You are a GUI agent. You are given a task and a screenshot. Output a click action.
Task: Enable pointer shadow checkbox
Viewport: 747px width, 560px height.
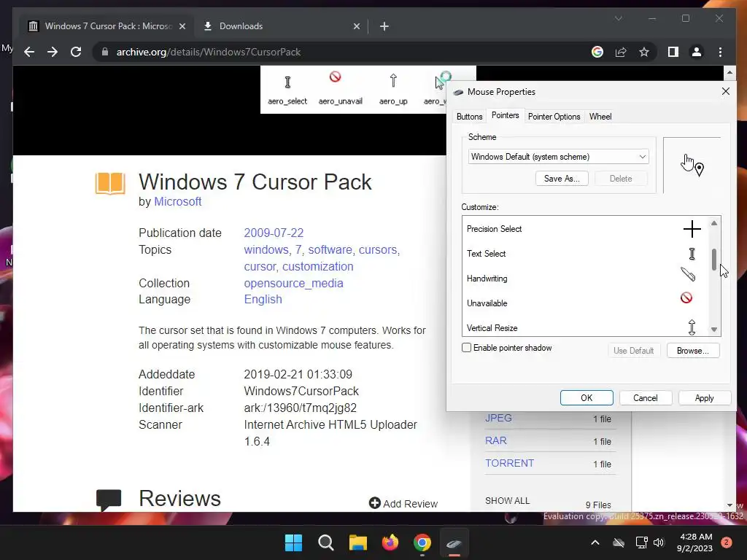tap(467, 348)
